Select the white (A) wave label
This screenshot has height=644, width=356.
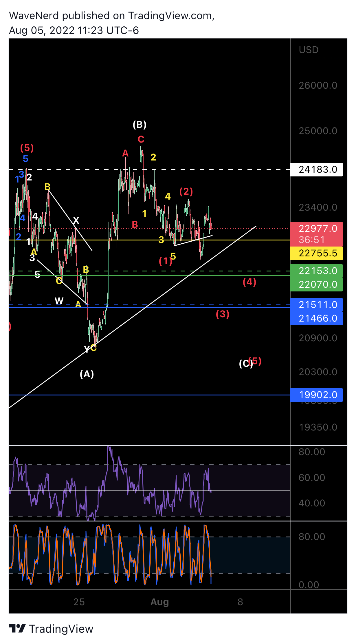pyautogui.click(x=87, y=374)
